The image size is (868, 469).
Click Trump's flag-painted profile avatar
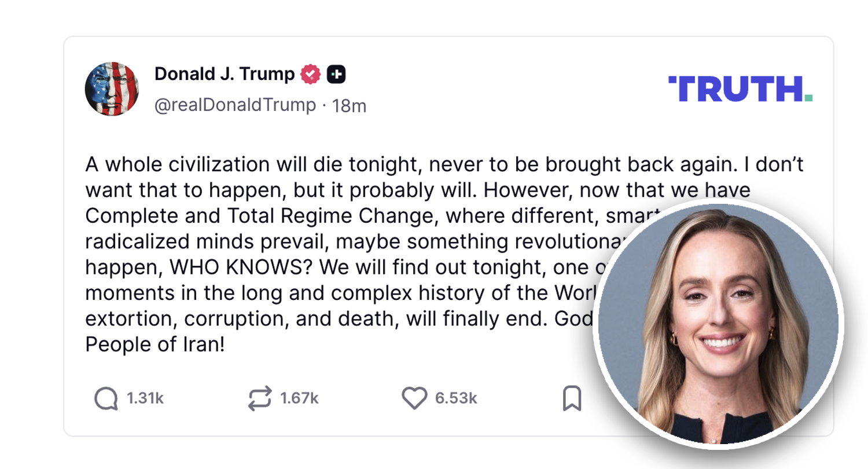coord(112,87)
